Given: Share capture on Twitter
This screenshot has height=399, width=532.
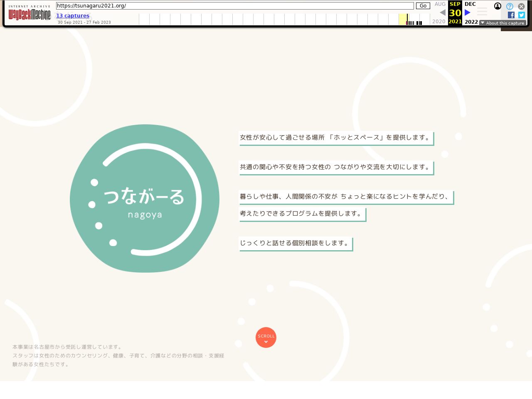Looking at the screenshot, I should (x=521, y=15).
